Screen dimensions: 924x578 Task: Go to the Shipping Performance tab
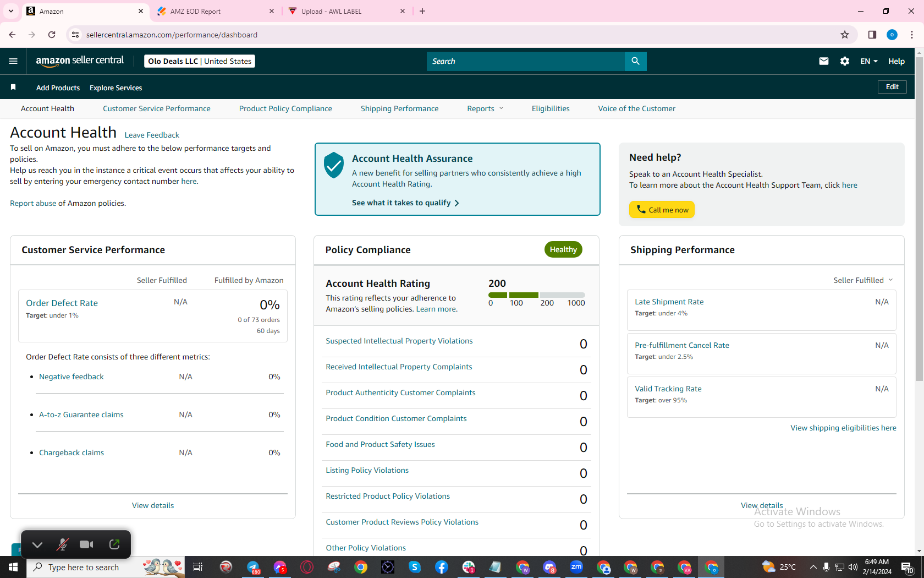tap(400, 108)
